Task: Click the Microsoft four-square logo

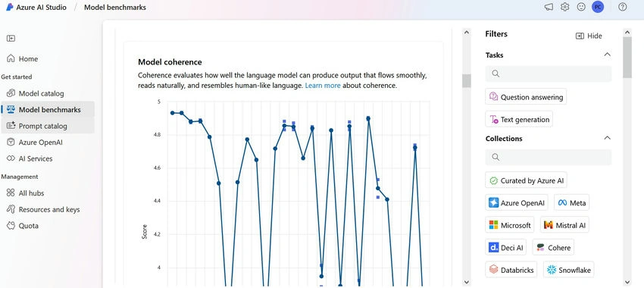Action: (493, 225)
